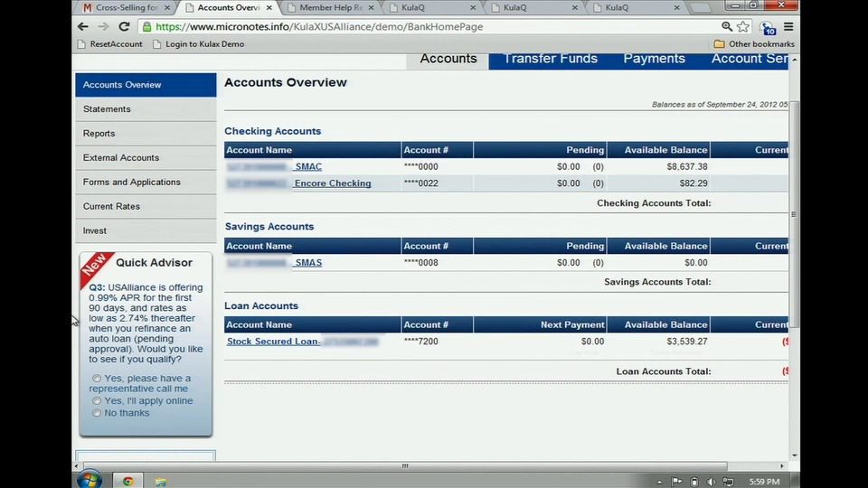Click the scroll right arrow of horizontal scrollbar
Screen dimensions: 868x488
pos(781,466)
